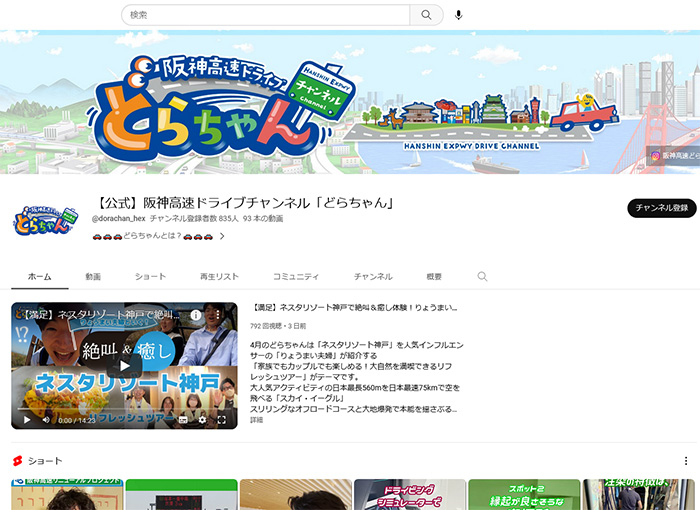Click 792 回視聴・3 日前 text
Image resolution: width=700 pixels, height=510 pixels.
tap(278, 326)
